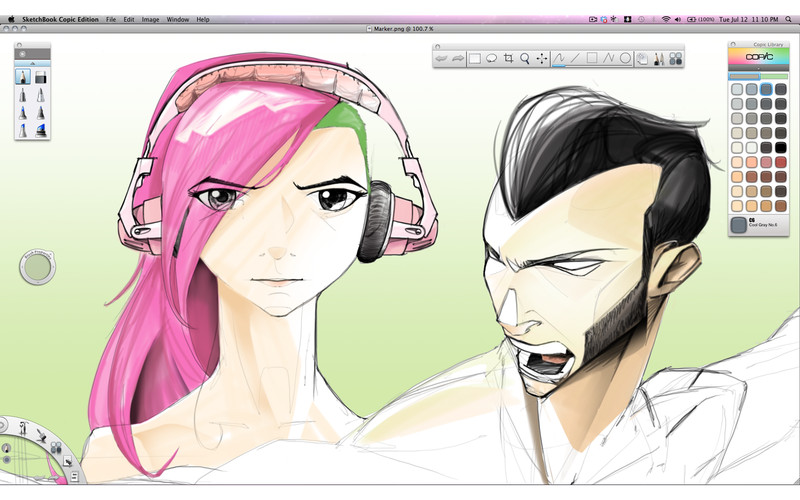The image size is (800, 500).
Task: Click the redo arrow in the toolbar
Action: coord(457,59)
